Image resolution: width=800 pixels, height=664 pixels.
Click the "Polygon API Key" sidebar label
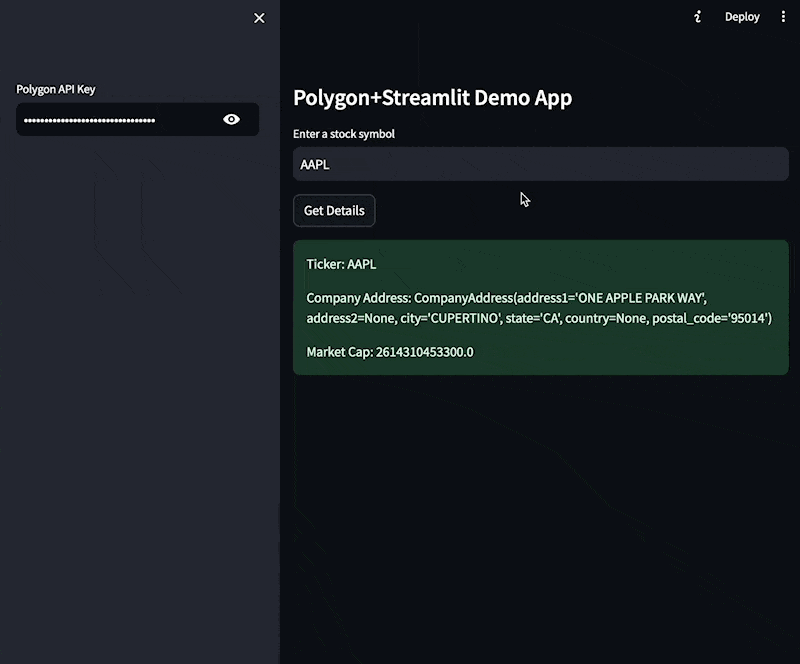click(56, 89)
